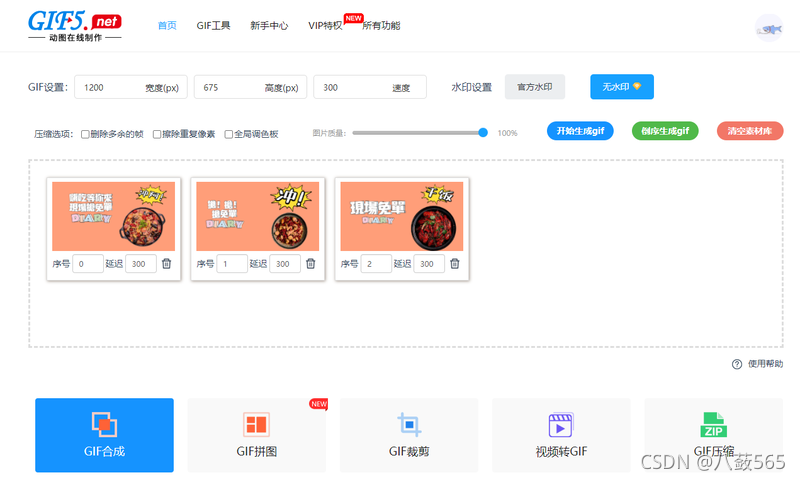Enable 删除多余的帧 checkbox
Screen dimensions: 800x480
point(85,134)
